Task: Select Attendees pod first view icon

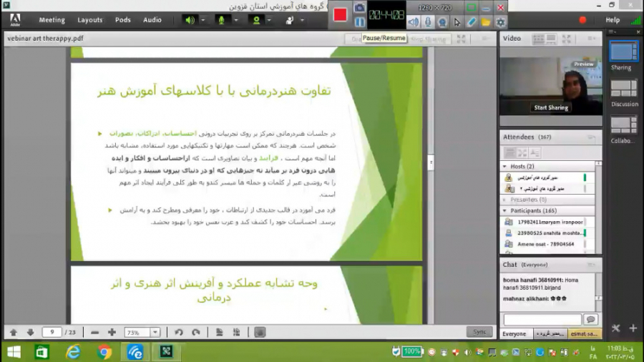Action: coord(509,153)
